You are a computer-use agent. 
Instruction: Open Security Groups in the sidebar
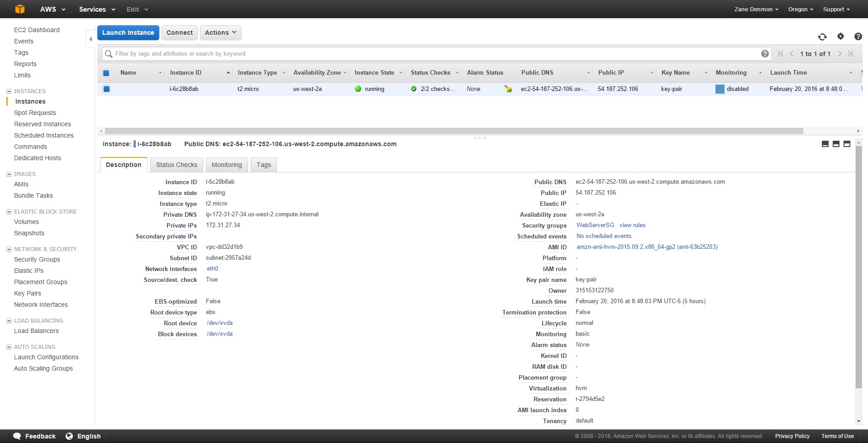coord(37,259)
